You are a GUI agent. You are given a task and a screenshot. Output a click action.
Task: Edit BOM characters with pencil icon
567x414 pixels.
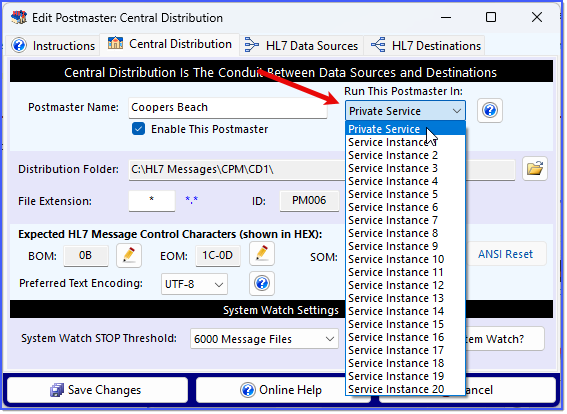[129, 255]
